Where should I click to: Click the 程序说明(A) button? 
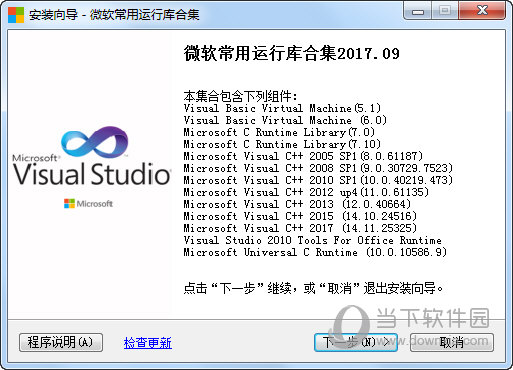(x=61, y=342)
